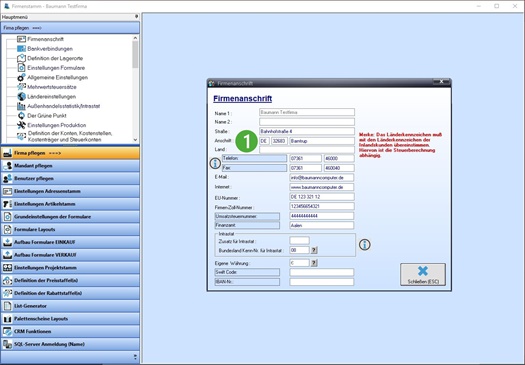
Task: Click the Swift Code label button
Action: [247, 272]
